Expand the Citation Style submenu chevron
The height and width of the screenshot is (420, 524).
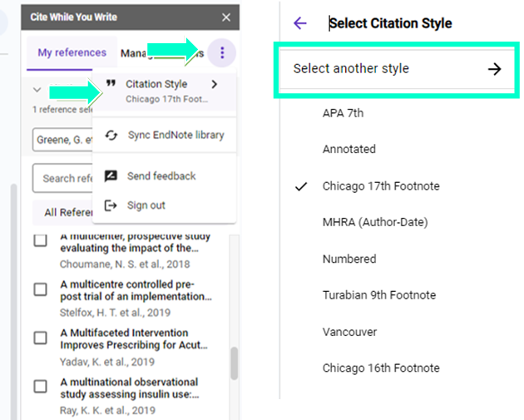point(214,84)
